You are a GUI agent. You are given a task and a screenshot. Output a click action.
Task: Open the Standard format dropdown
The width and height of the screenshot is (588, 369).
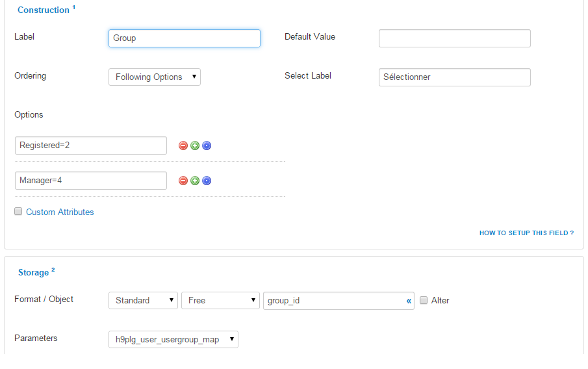click(x=143, y=300)
